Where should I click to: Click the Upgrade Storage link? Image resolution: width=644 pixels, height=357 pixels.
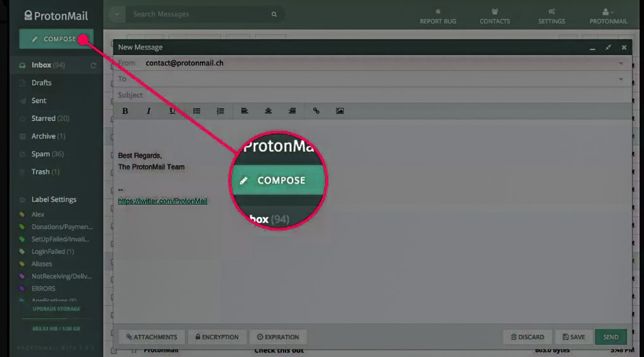point(56,309)
